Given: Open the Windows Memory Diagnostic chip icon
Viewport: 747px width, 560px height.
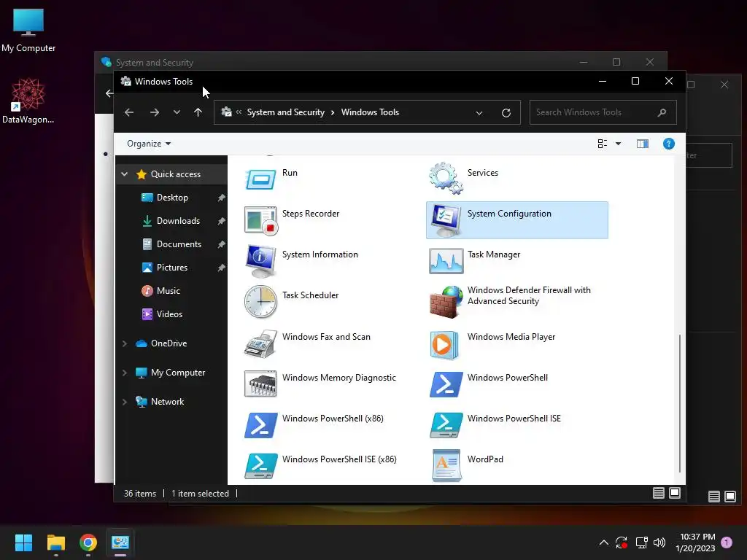Looking at the screenshot, I should (x=260, y=384).
